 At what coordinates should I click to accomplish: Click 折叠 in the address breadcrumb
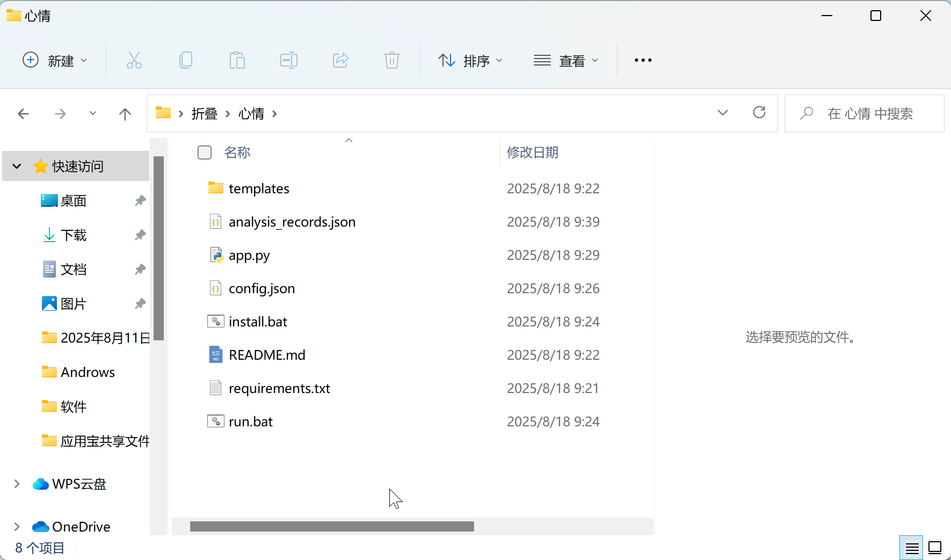pyautogui.click(x=204, y=114)
